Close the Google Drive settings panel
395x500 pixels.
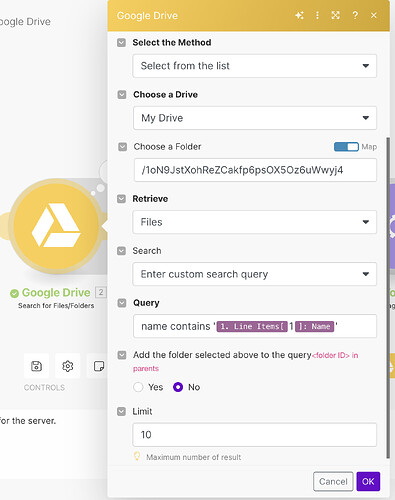pos(374,15)
